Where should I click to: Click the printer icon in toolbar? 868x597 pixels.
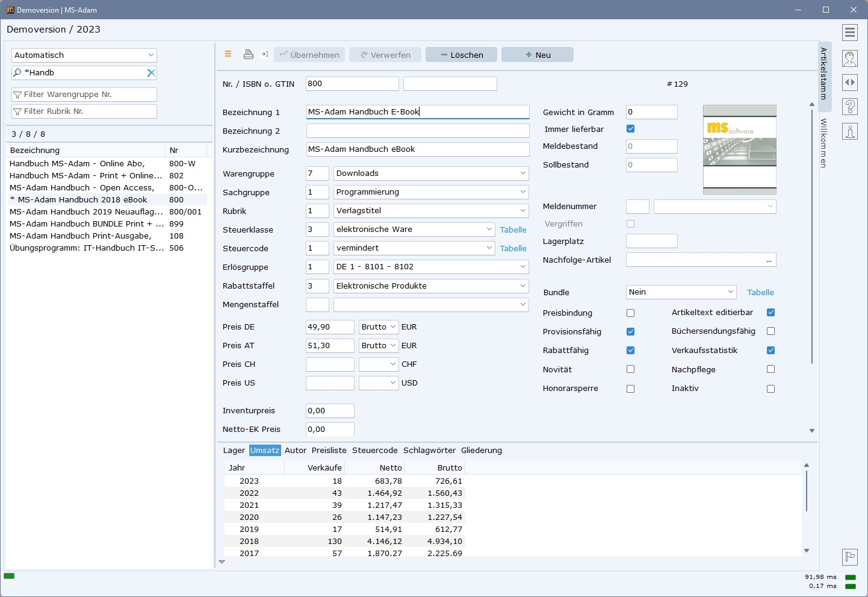(248, 55)
